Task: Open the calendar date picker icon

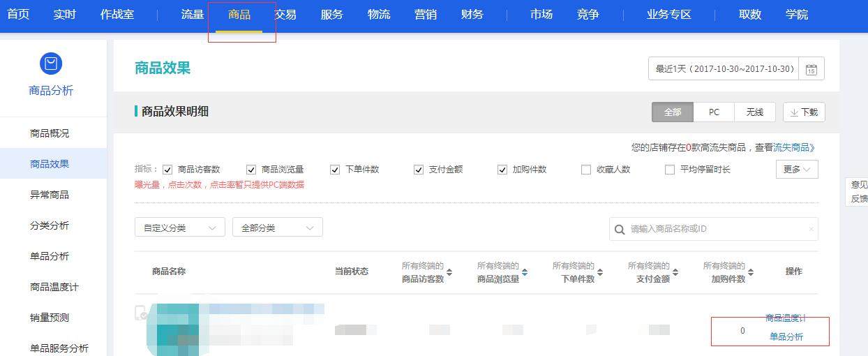Action: pyautogui.click(x=811, y=69)
